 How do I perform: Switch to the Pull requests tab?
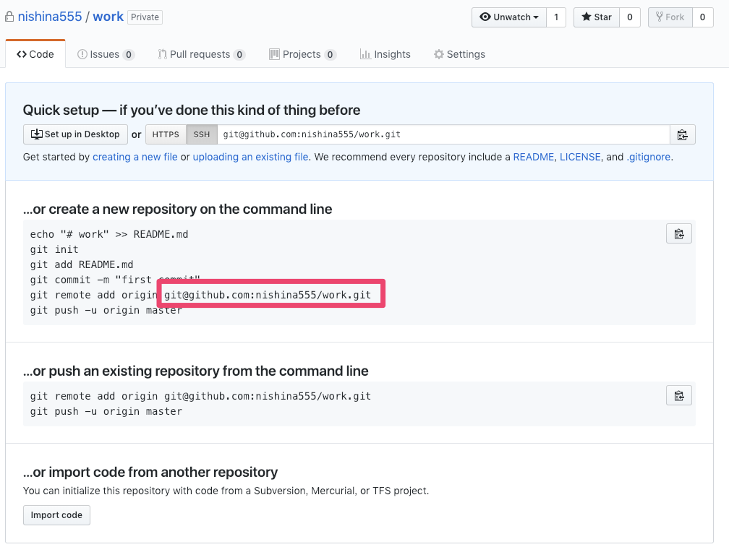pos(201,54)
